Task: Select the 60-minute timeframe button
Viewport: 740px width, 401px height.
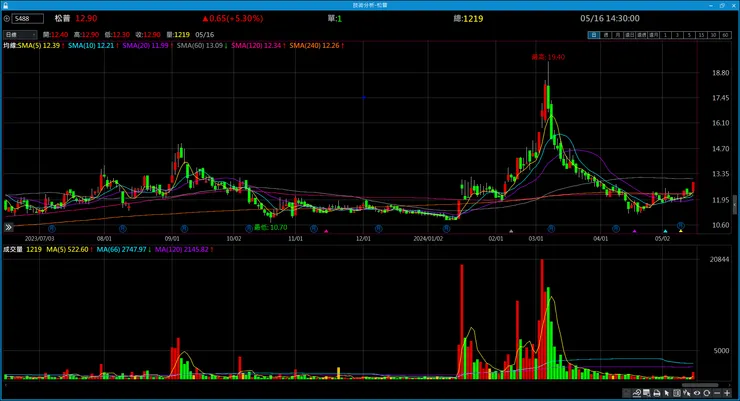Action: point(725,35)
